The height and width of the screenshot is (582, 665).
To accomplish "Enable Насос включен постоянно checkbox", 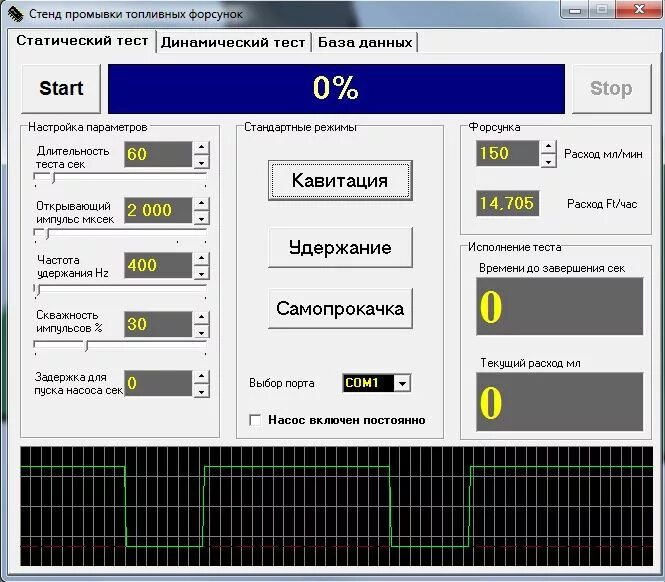I will (255, 420).
